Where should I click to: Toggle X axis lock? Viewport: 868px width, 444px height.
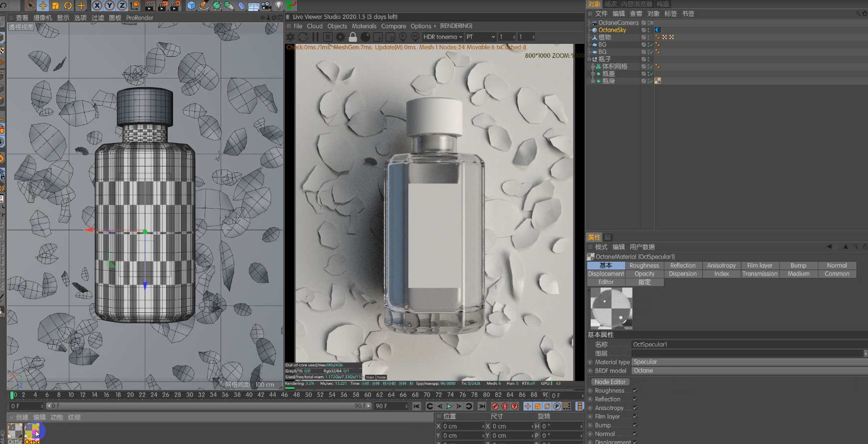coord(97,5)
